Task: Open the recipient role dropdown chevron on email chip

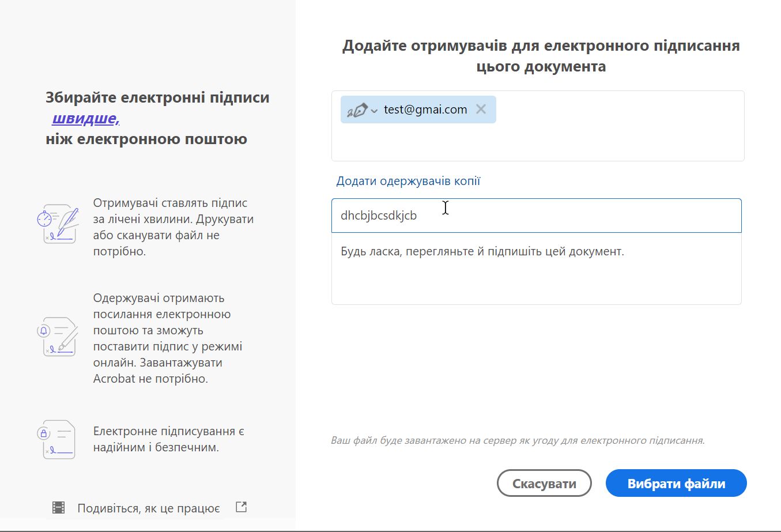Action: point(374,110)
